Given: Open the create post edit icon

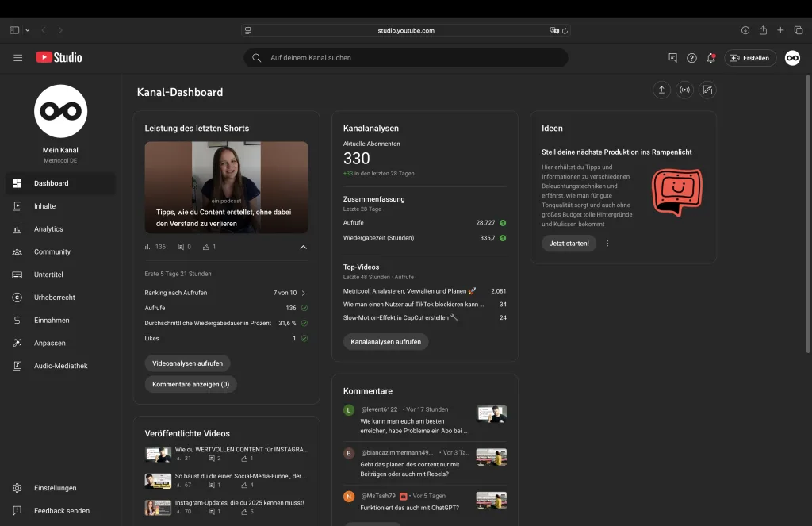Looking at the screenshot, I should [x=707, y=90].
